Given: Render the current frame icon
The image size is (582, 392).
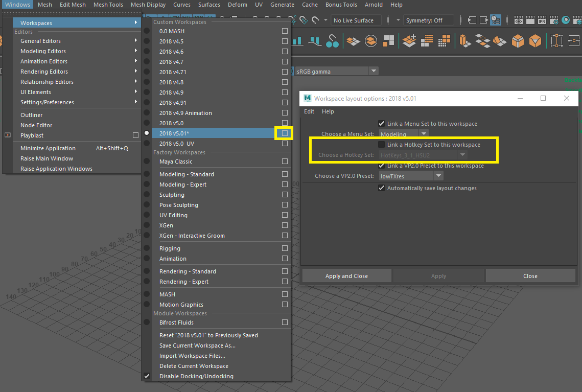Looking at the screenshot, I should [530, 20].
